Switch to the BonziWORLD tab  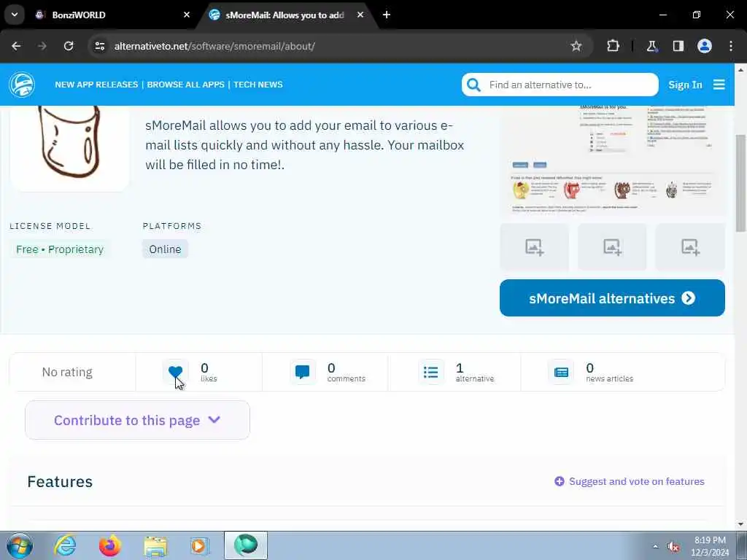[x=110, y=15]
